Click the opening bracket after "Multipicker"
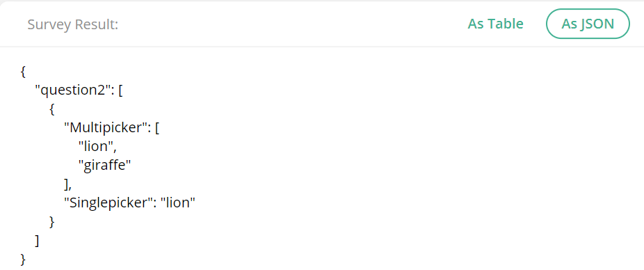 (x=158, y=128)
